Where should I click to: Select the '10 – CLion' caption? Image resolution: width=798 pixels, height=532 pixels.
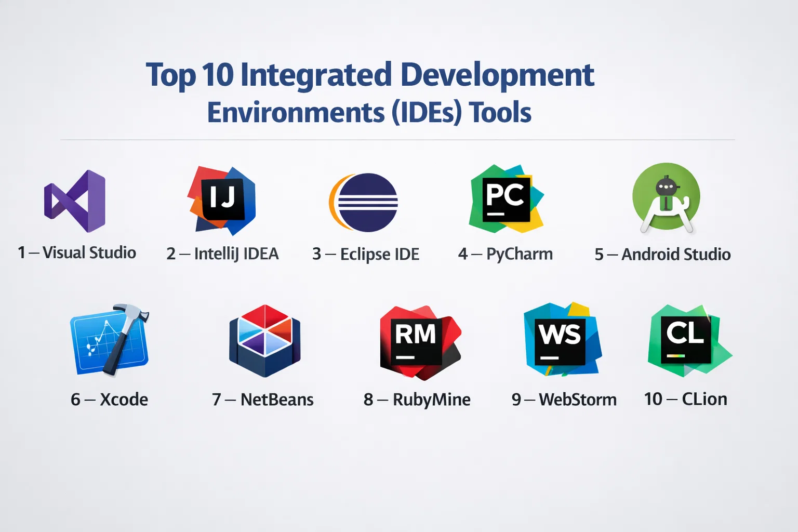(x=686, y=399)
